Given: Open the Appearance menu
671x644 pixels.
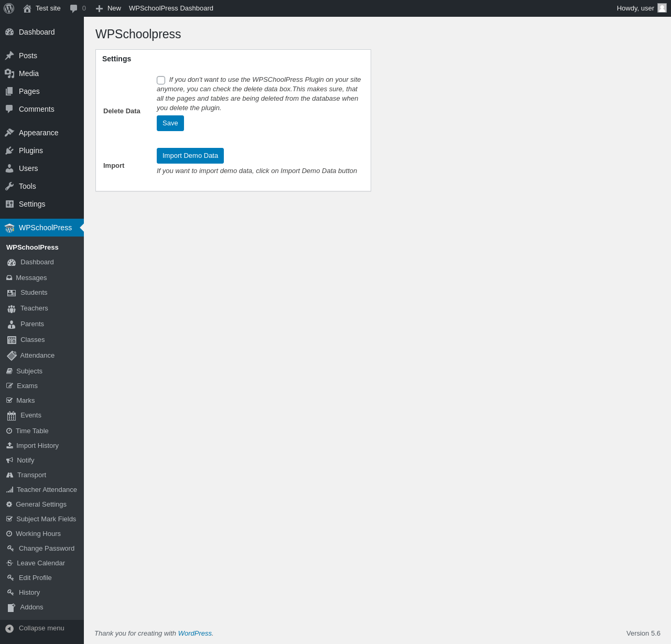Looking at the screenshot, I should (42, 133).
